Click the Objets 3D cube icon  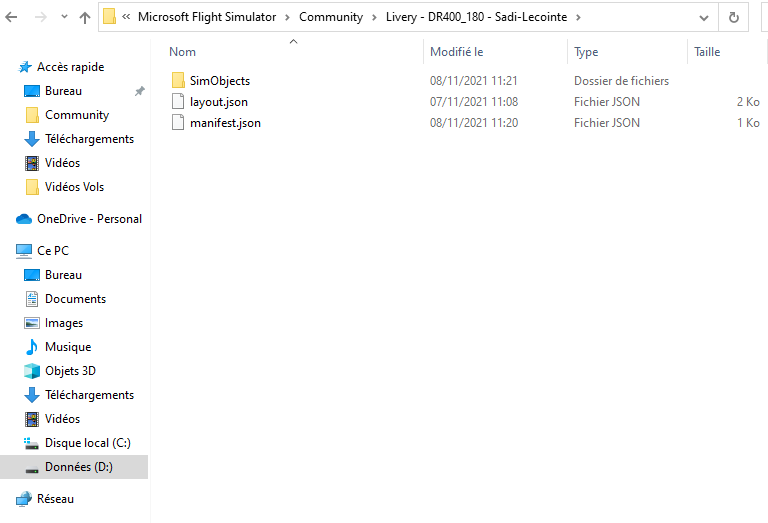(32, 371)
